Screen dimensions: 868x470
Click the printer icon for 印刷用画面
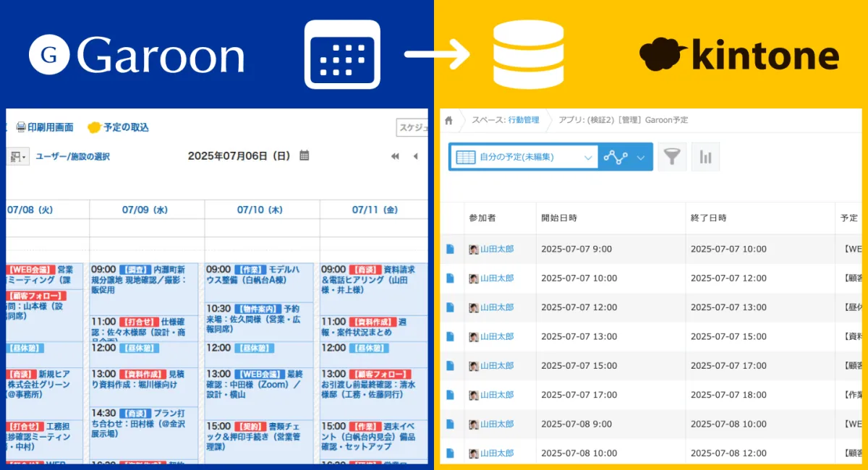point(21,127)
